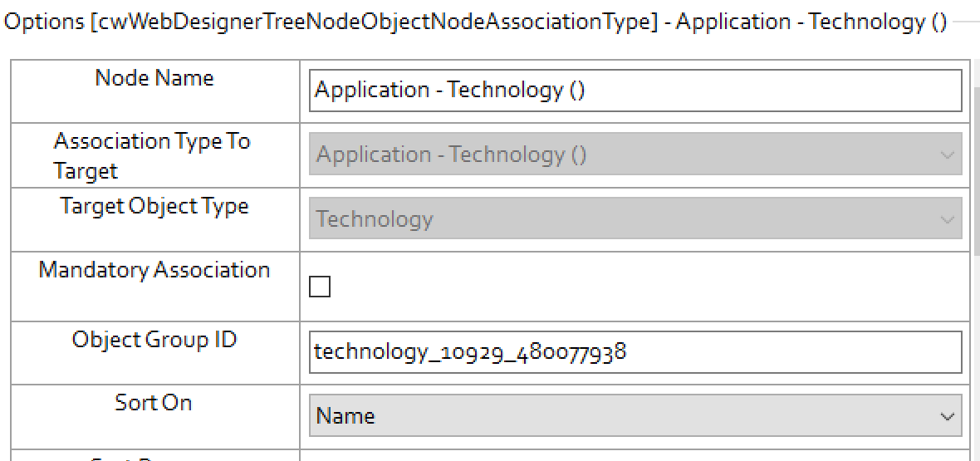Screen dimensions: 980x461
Task: Click the "Target Object Type" label
Action: pos(154,206)
